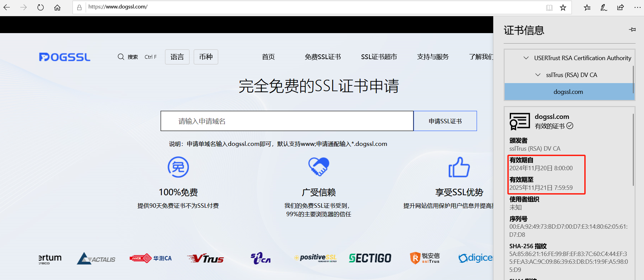Click the 申请SSL证书 button
The height and width of the screenshot is (280, 644).
point(445,121)
